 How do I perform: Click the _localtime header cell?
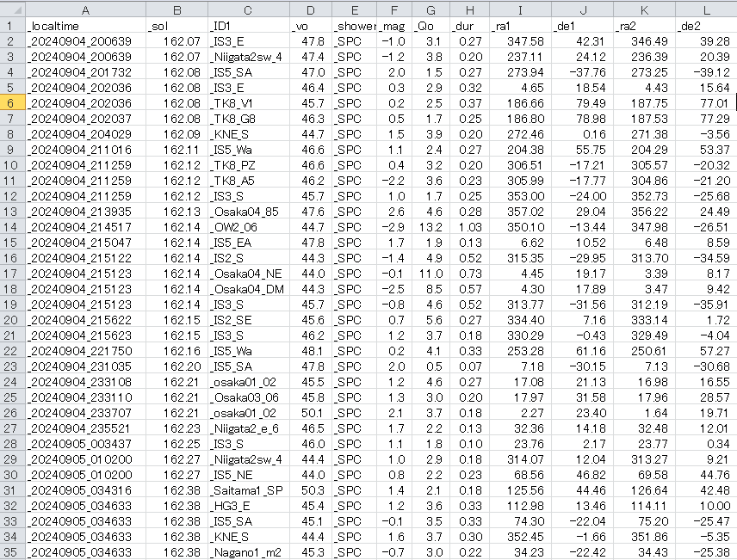84,25
